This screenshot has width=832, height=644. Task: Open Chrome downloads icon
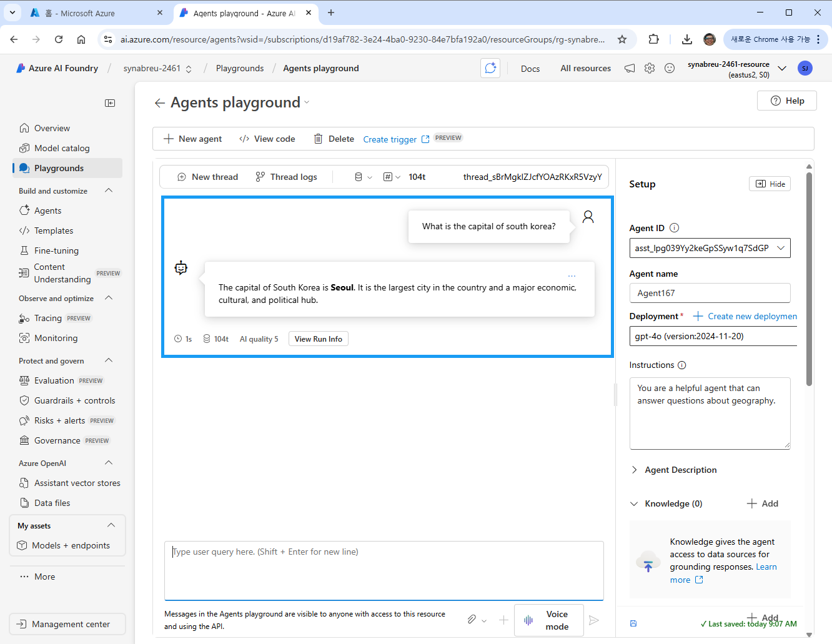(687, 39)
